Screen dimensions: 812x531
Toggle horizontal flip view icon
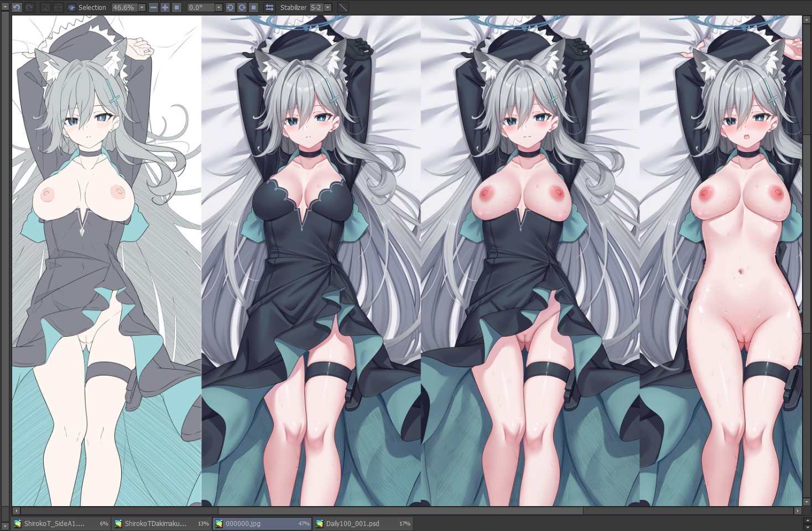tap(269, 7)
